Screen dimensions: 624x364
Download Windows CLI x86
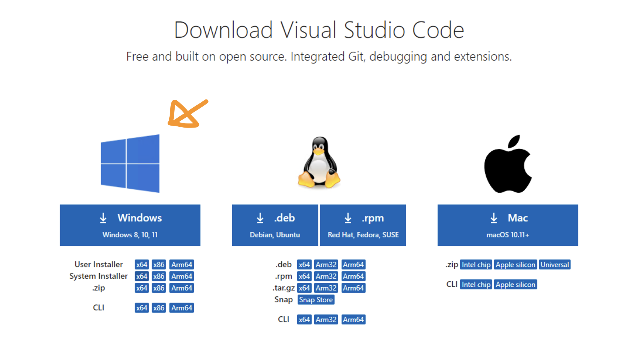click(159, 308)
